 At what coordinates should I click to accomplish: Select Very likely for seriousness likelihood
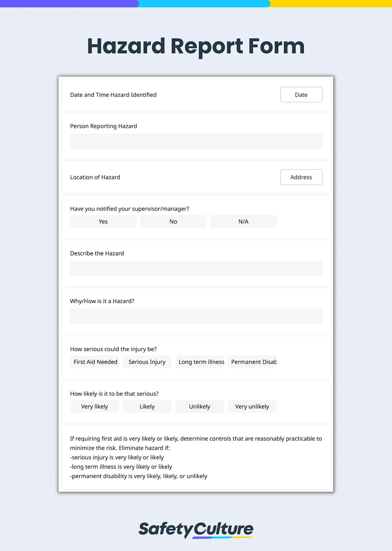94,406
